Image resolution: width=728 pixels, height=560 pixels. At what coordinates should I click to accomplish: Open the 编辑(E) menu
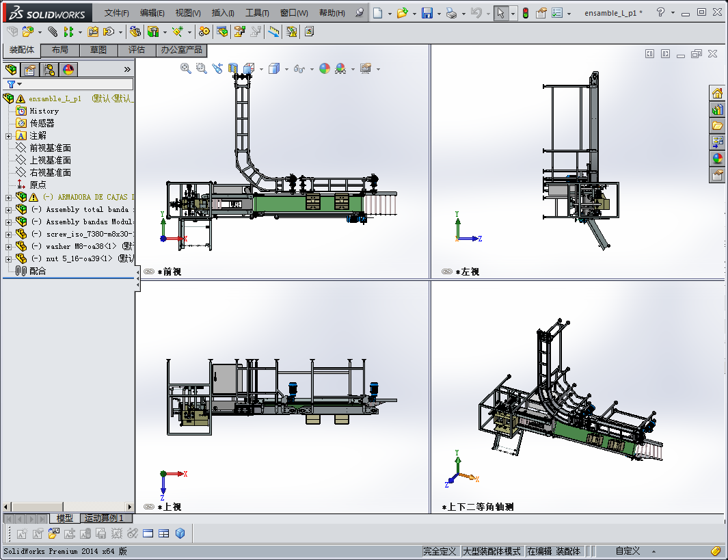point(152,13)
